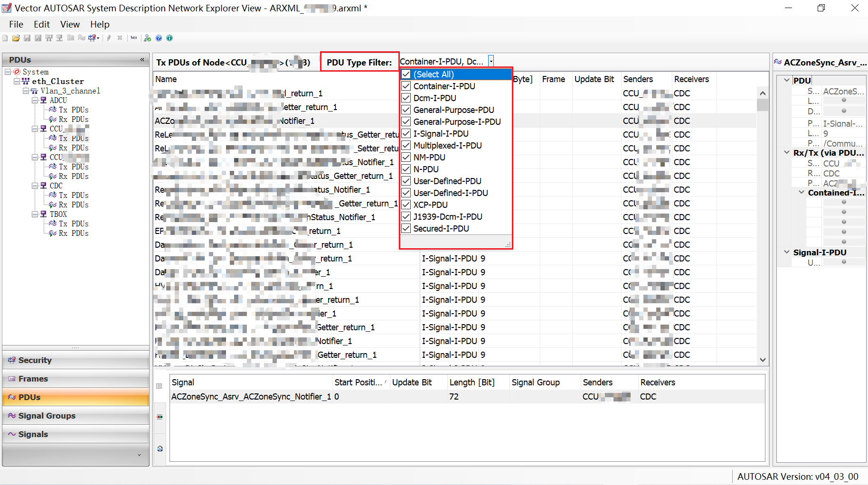Collapse the Contained-I property subgroup

point(802,192)
